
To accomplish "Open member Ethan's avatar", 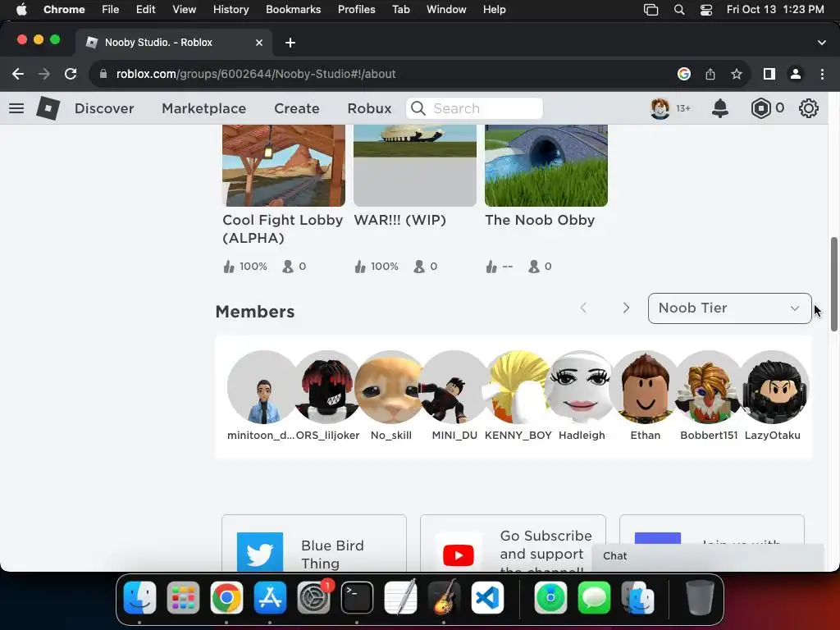I will [x=645, y=387].
